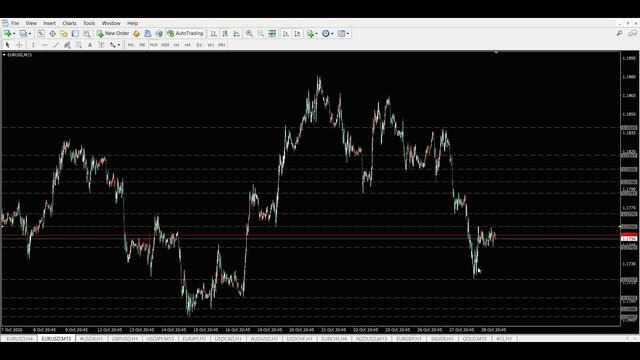Viewport: 640px width, 360px height.
Task: Click the person icon beside MetaEditor
Action: tap(148, 33)
